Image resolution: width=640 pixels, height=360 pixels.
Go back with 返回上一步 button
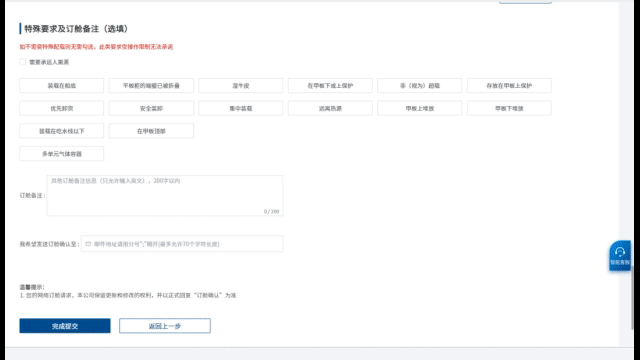point(165,326)
